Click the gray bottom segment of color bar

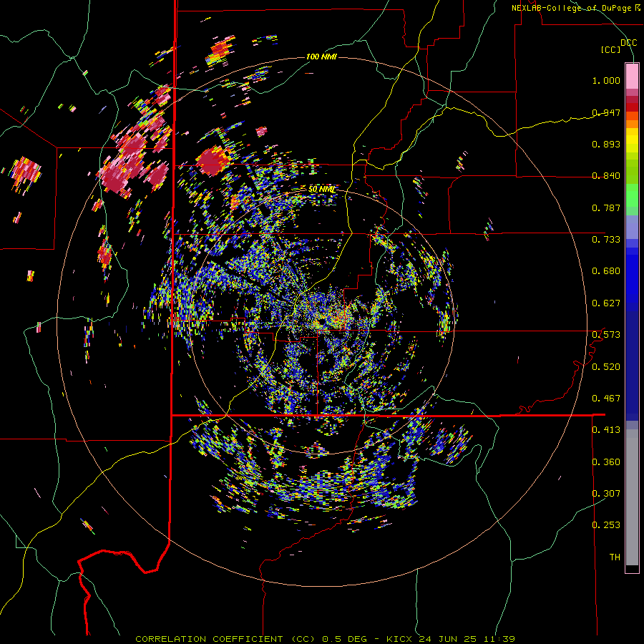pyautogui.click(x=632, y=497)
